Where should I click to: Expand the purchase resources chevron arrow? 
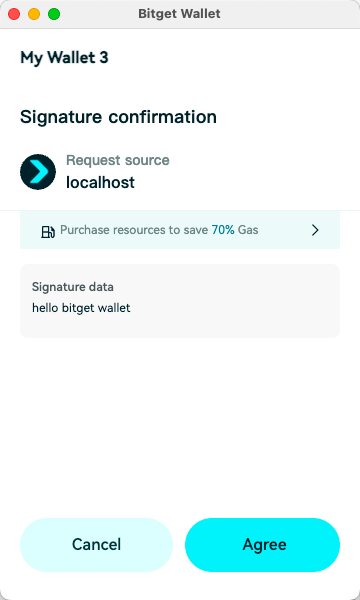coord(315,230)
